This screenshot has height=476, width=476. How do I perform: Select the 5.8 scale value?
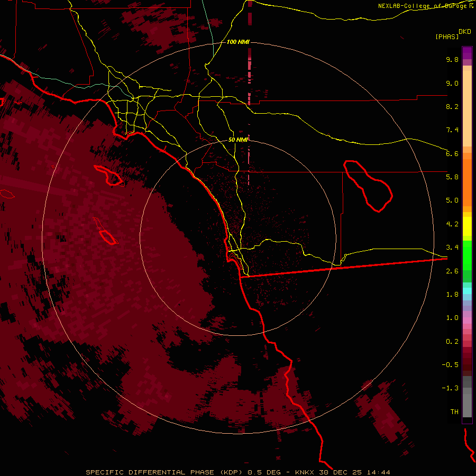[452, 177]
